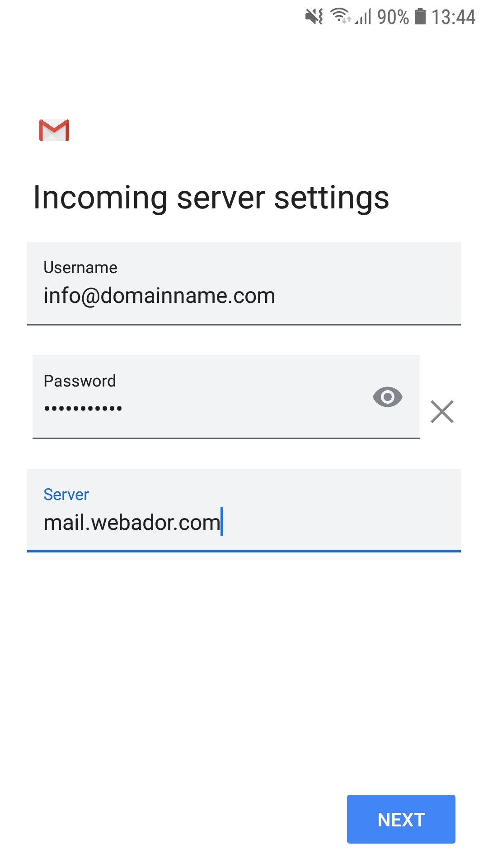Tap the cellular signal bars icon
This screenshot has width=488, height=868.
(363, 17)
